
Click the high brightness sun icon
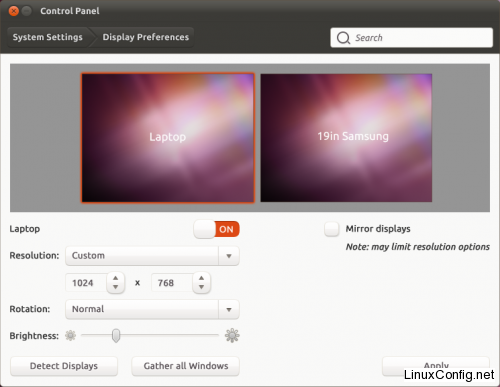click(232, 335)
